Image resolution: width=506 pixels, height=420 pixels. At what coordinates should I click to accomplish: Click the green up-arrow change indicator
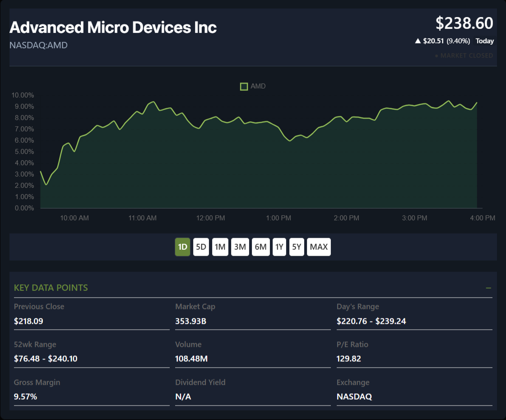click(418, 41)
